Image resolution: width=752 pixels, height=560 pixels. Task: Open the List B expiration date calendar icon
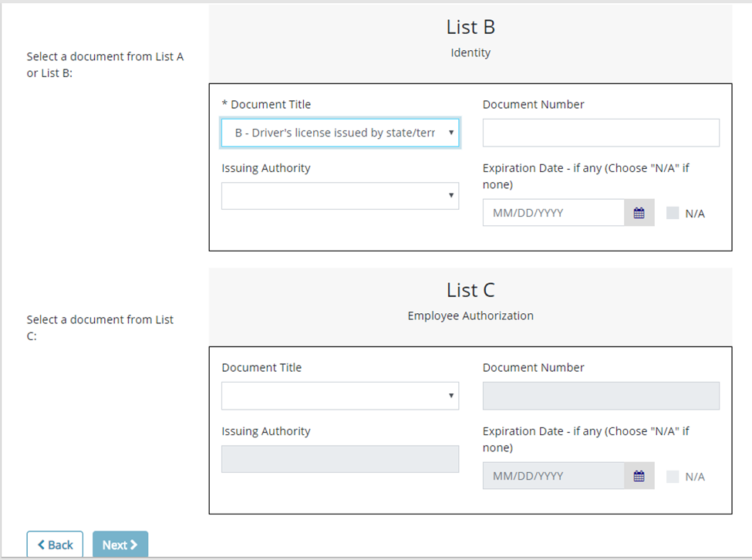coord(639,213)
